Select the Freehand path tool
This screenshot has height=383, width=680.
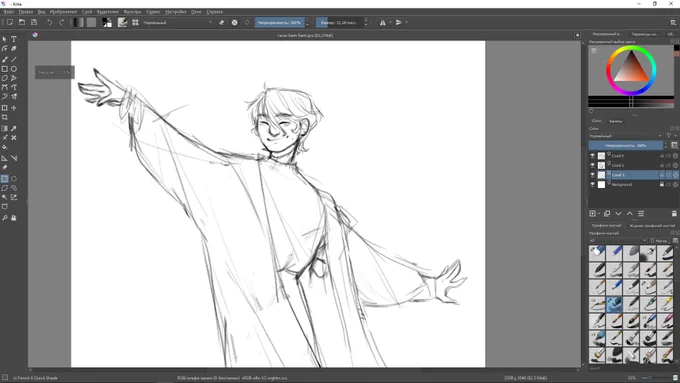(14, 87)
